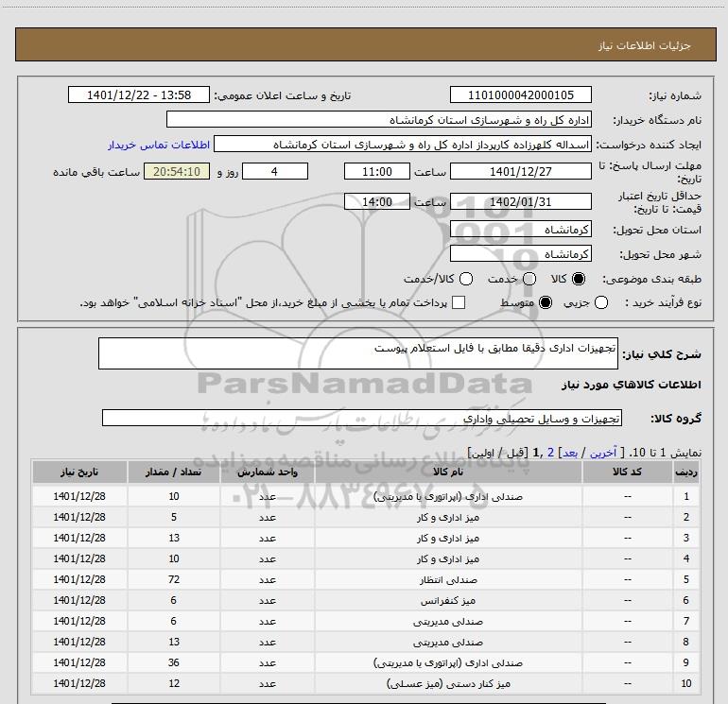Click the request creator name field
Viewport: 728px width, 704px height.
[403, 144]
